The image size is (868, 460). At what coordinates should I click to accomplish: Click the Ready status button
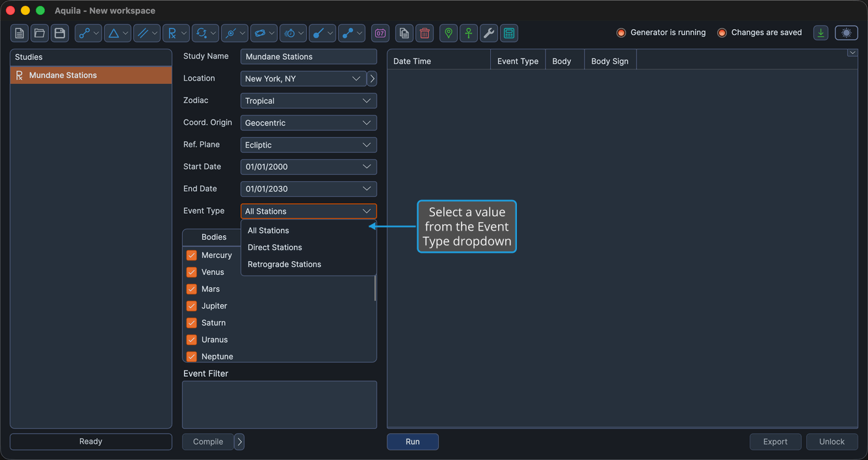pyautogui.click(x=91, y=442)
